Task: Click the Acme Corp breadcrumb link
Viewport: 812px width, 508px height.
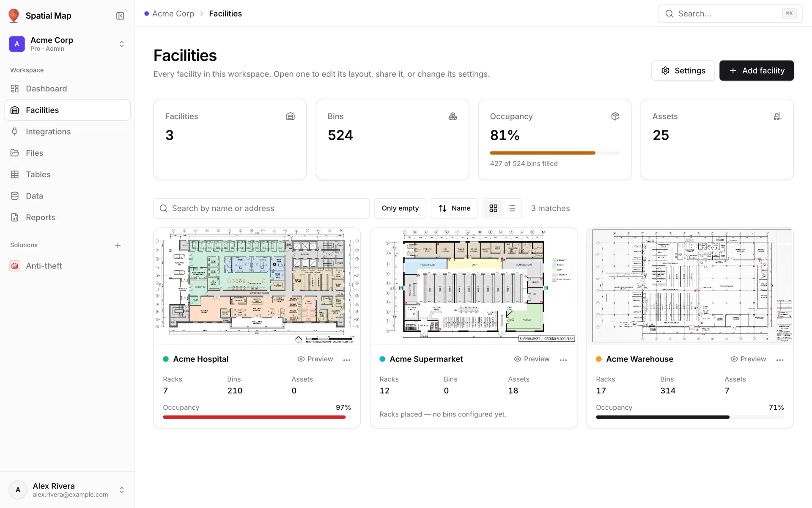Action: coord(173,14)
